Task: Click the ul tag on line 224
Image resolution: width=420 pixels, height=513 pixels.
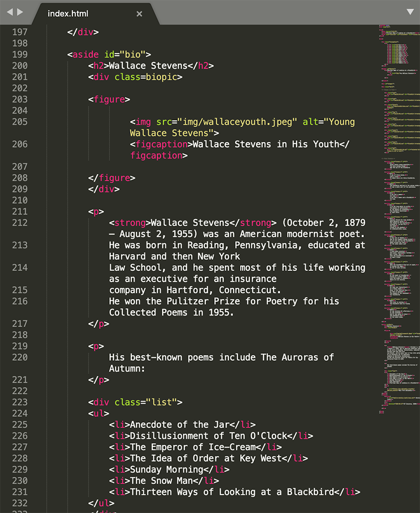Action: coord(97,413)
